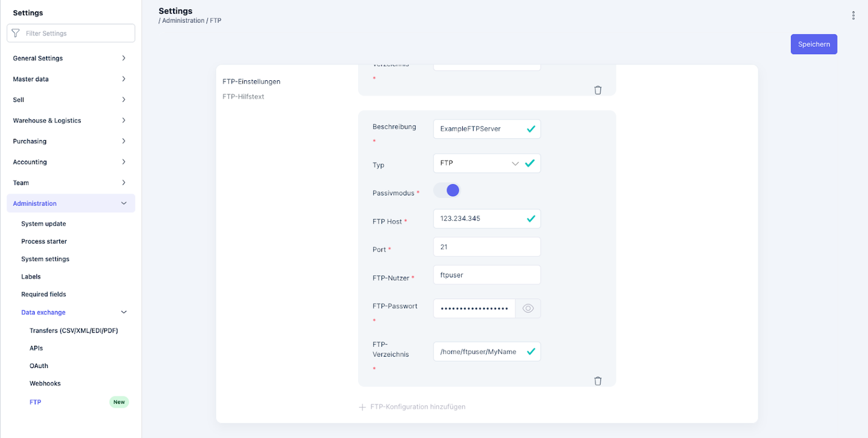The width and height of the screenshot is (868, 438).
Task: Open Transfers (CSV/XML/EDI/PDF) menu item
Action: tap(74, 331)
